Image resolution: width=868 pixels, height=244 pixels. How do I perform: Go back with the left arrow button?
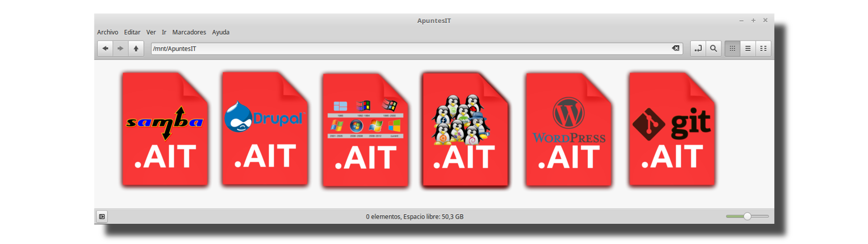(105, 48)
